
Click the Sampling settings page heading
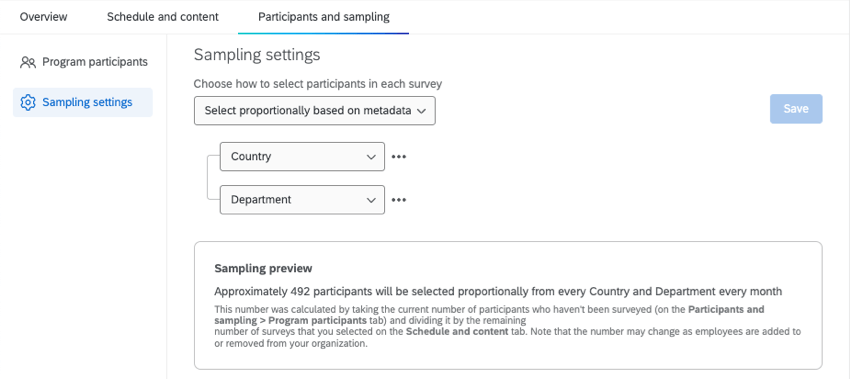[x=257, y=55]
